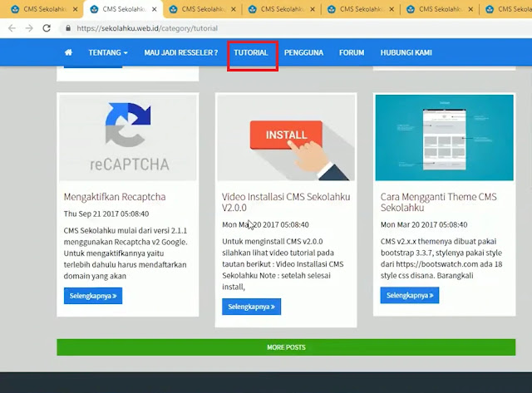The image size is (532, 393).
Task: Click Cara Mengganti Theme post date text
Action: pyautogui.click(x=424, y=225)
